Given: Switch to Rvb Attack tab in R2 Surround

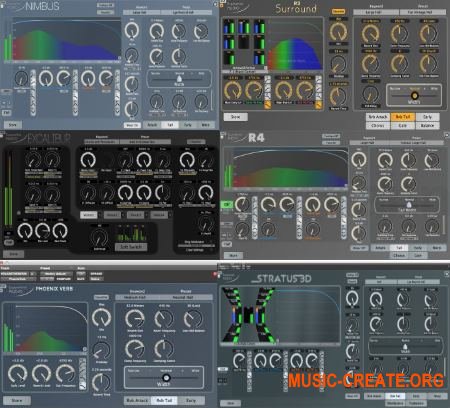Looking at the screenshot, I should [378, 117].
